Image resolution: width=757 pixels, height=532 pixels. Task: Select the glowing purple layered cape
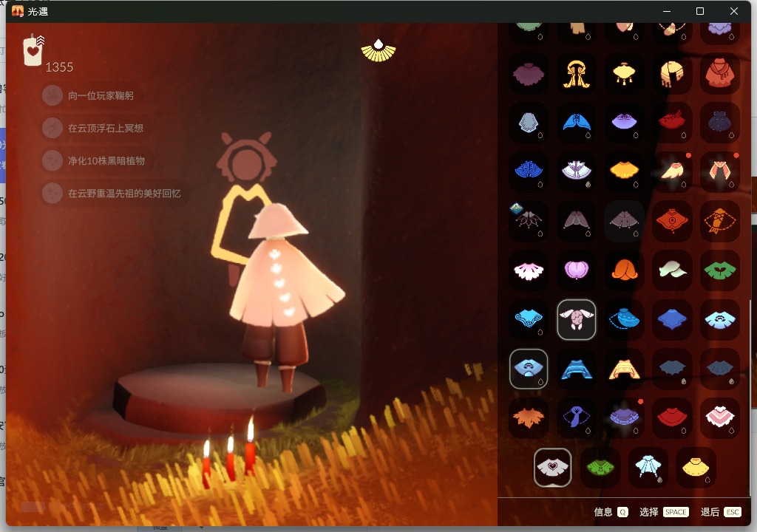click(x=623, y=417)
